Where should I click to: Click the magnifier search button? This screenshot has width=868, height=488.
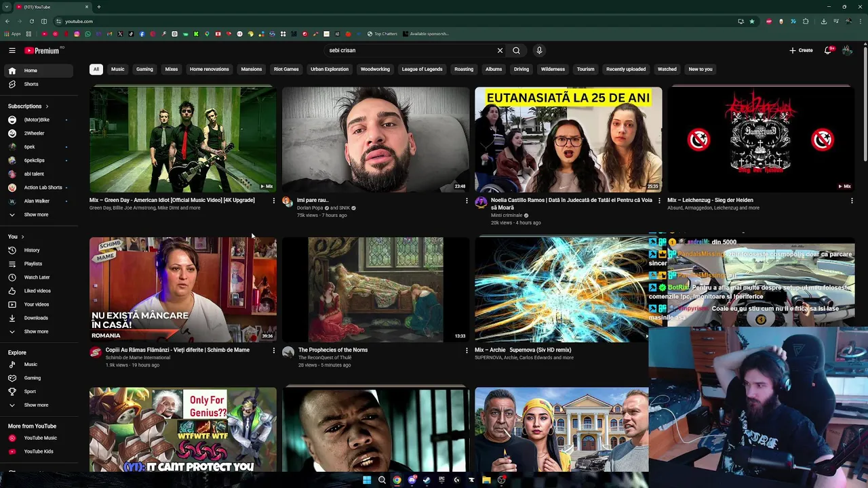pyautogui.click(x=517, y=50)
